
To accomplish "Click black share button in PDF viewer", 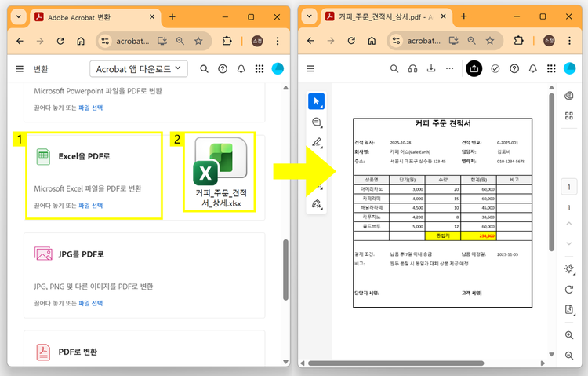I will tap(474, 69).
